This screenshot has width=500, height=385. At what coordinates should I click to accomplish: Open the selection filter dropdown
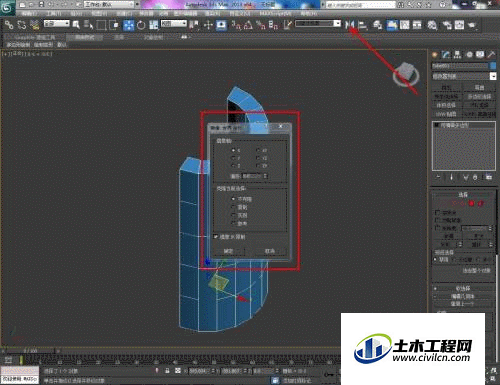[x=57, y=24]
